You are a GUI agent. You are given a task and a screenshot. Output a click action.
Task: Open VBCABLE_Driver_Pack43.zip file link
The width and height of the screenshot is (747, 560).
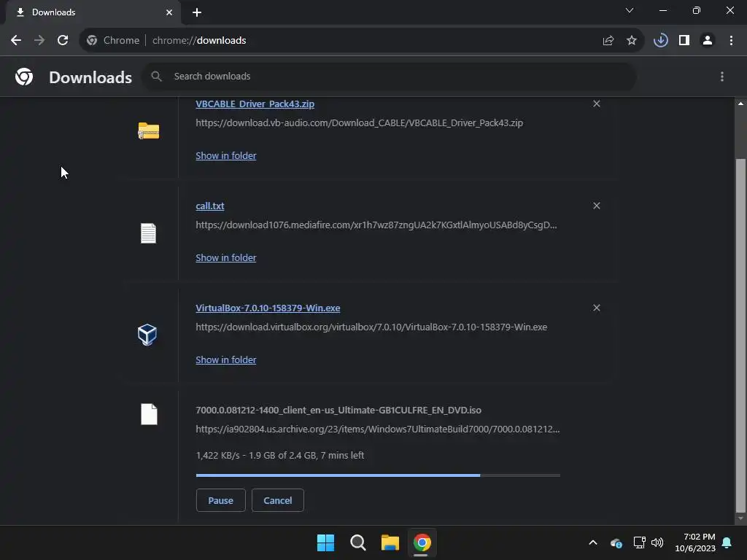pos(255,104)
